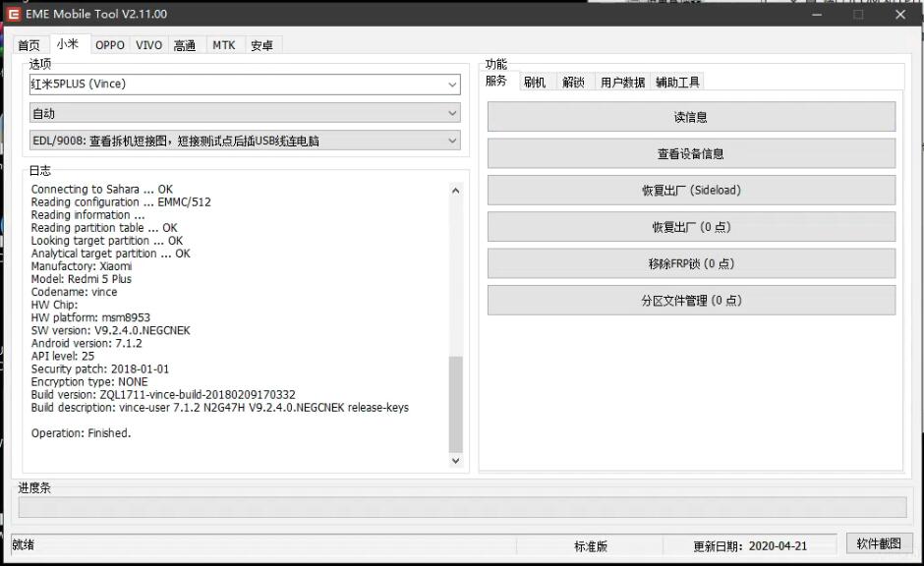Click the log scrollbar up arrow

(455, 191)
